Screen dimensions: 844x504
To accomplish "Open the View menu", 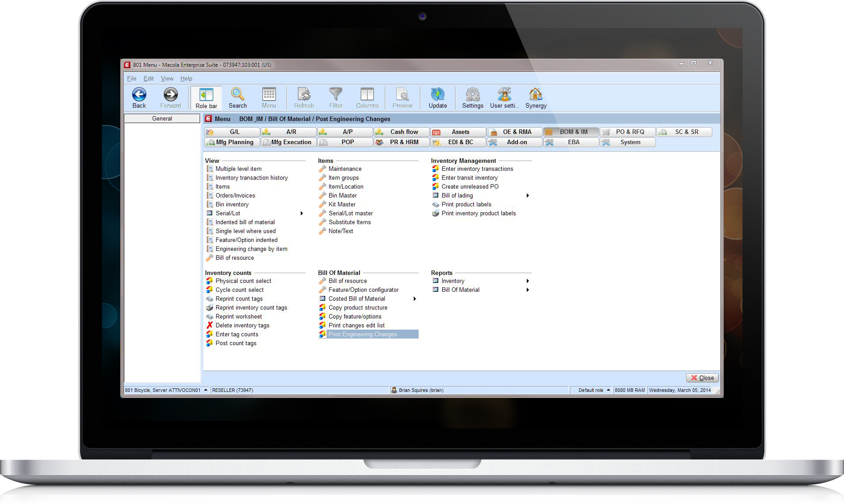I will tap(167, 78).
